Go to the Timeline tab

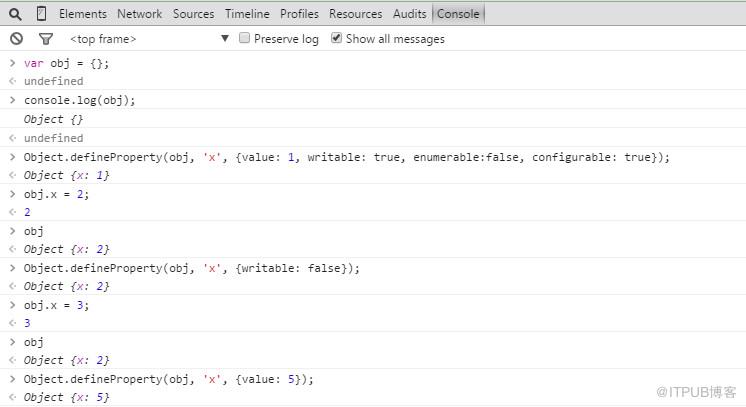point(247,14)
